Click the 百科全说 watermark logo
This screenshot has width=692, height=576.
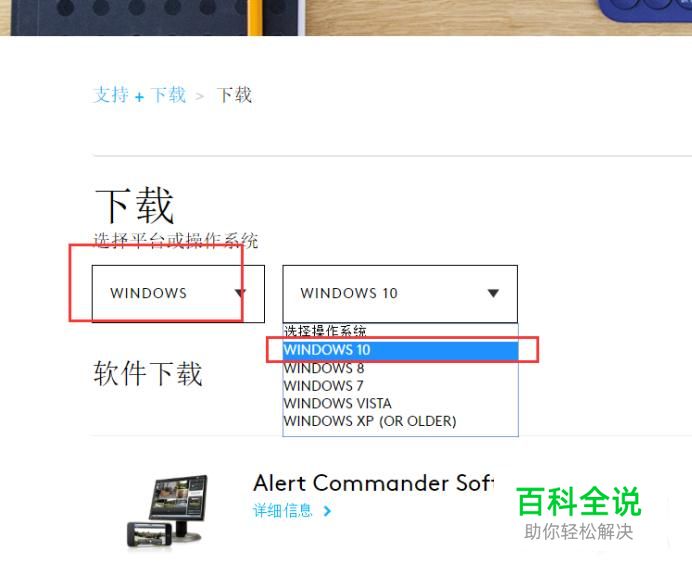(579, 513)
